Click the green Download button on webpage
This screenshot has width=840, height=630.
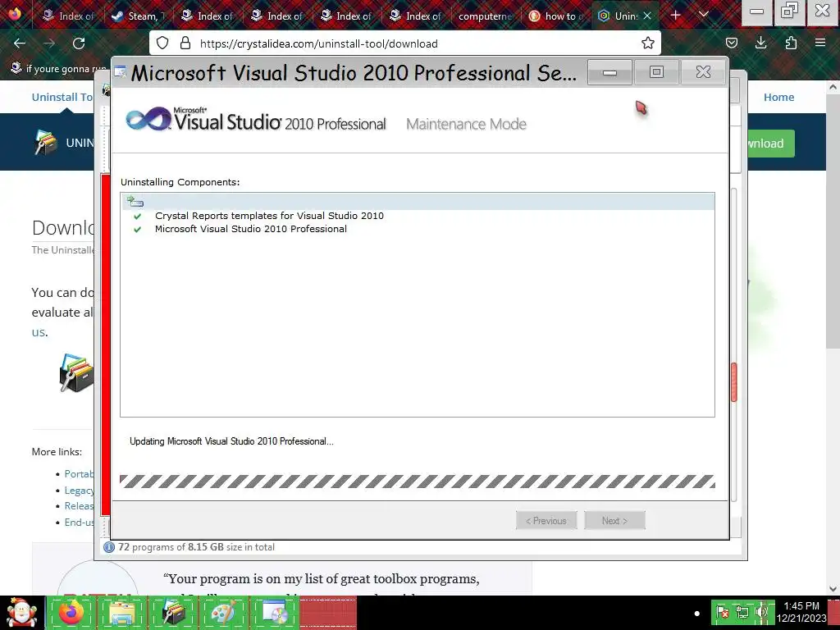(x=770, y=143)
